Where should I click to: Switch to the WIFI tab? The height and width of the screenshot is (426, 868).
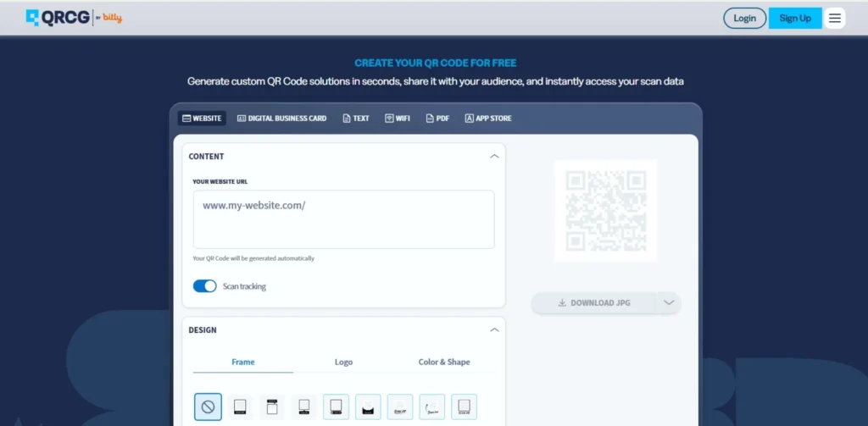(398, 119)
